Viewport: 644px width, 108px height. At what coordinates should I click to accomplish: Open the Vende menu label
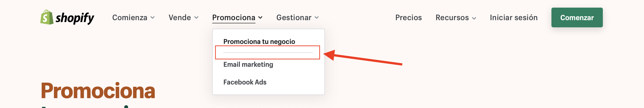180,17
